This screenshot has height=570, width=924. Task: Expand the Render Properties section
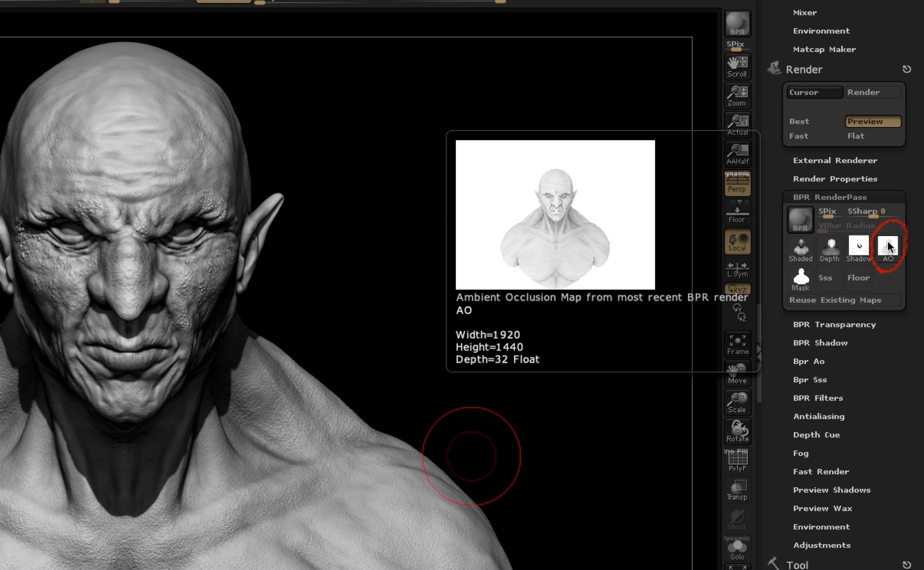click(x=835, y=179)
